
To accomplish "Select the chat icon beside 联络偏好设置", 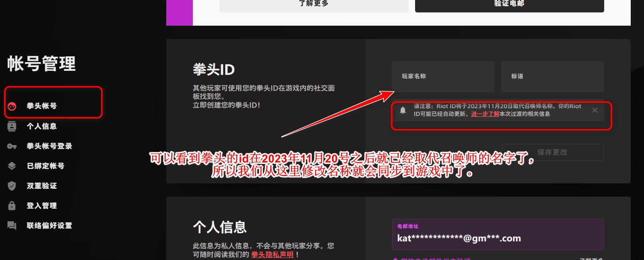I will tap(12, 226).
